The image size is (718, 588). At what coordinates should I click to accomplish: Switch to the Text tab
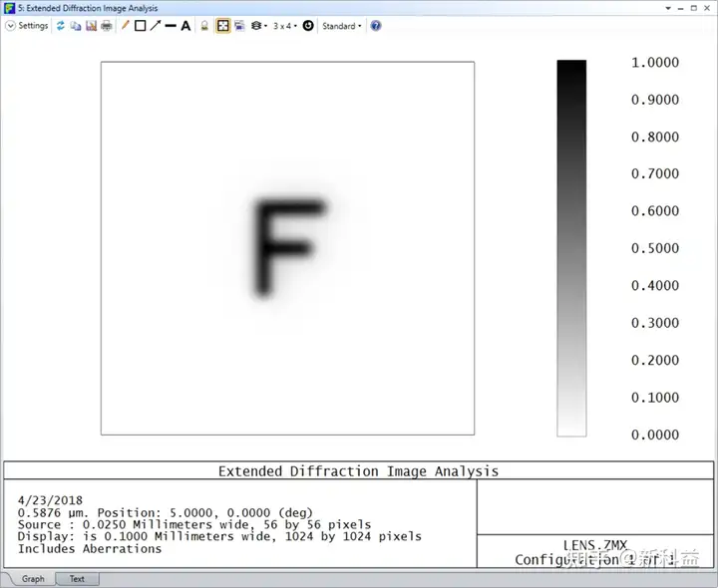pos(77,579)
